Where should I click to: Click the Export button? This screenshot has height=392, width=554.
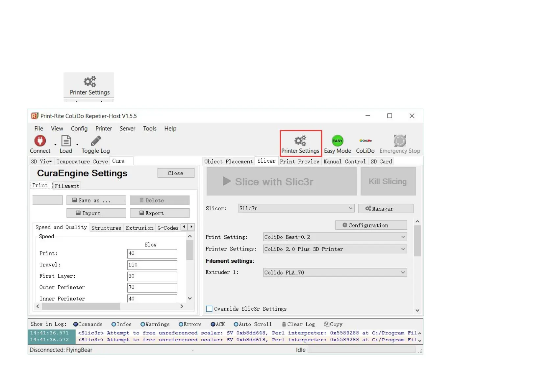pos(160,213)
